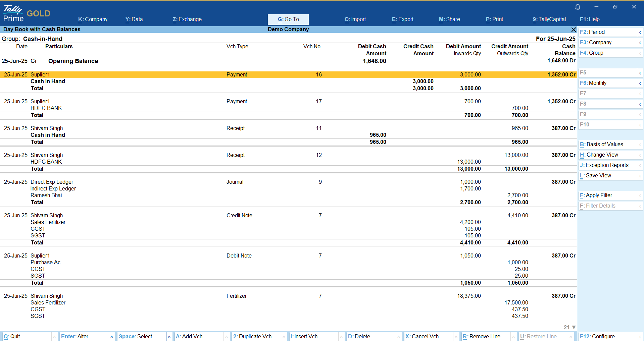Screen dimensions: 644x341
Task: Open the K: Company menu
Action: point(93,19)
